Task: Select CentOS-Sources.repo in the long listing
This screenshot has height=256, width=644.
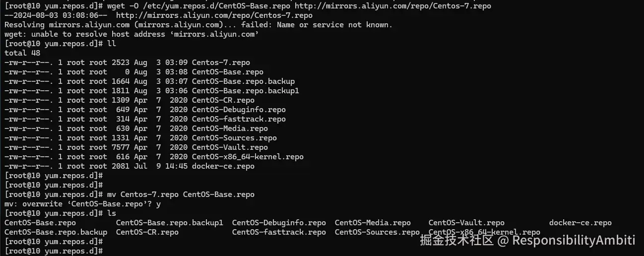Action: pos(234,138)
